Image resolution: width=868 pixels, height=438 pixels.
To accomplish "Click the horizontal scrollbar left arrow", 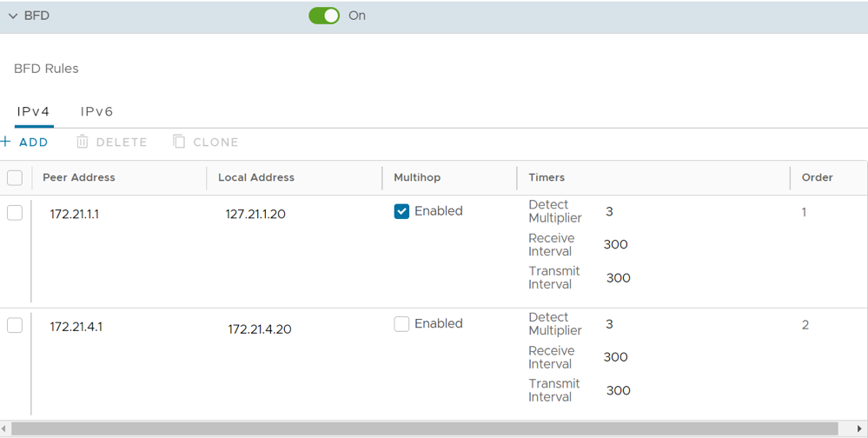I will click(5, 429).
